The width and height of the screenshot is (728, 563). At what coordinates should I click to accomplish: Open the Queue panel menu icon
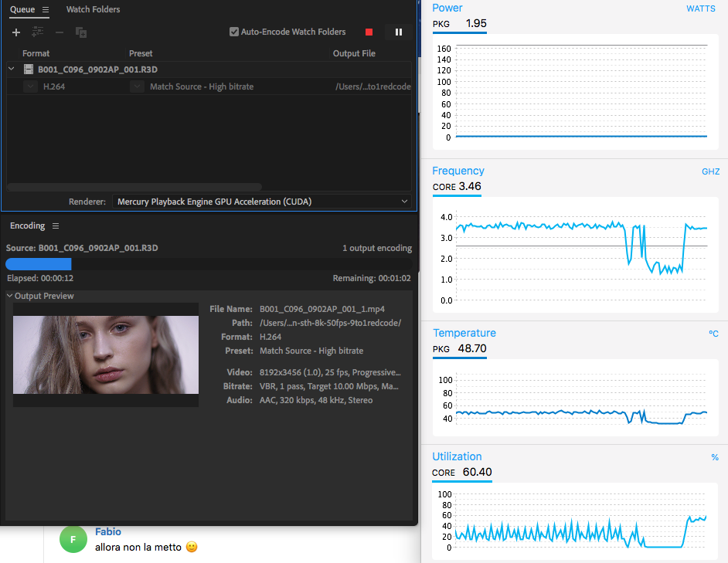pos(46,9)
